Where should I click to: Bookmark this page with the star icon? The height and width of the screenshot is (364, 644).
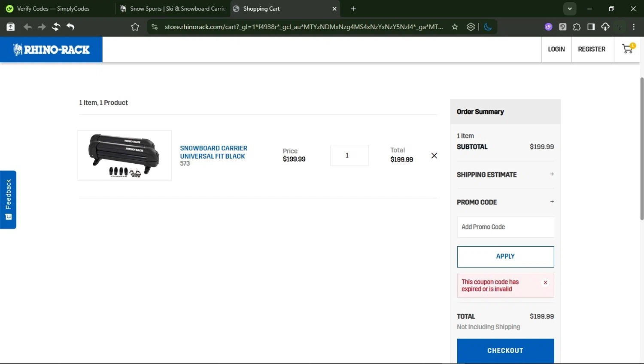(455, 27)
